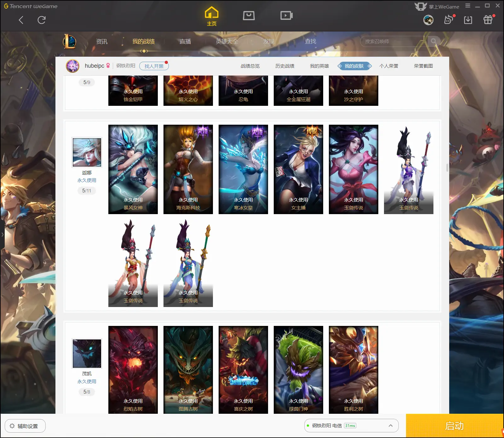
Task: Open the pink-dress 玉剑传说 skin card
Action: click(x=353, y=169)
